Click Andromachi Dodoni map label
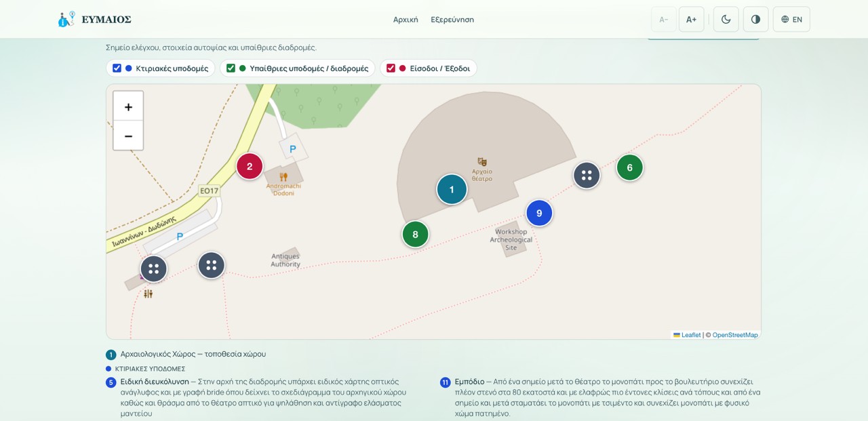Viewport: 868px width, 421px height. pos(283,189)
